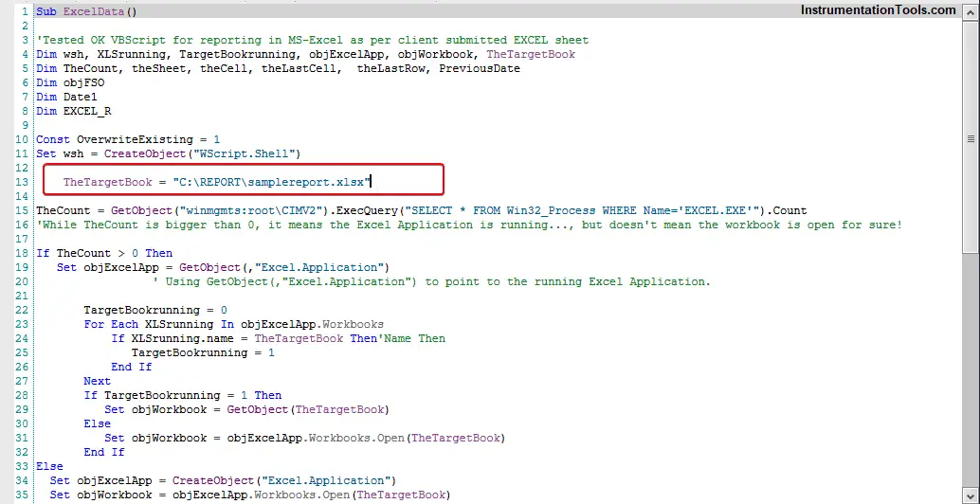Click 'Const OverwriteExisting = 1' line

click(128, 139)
